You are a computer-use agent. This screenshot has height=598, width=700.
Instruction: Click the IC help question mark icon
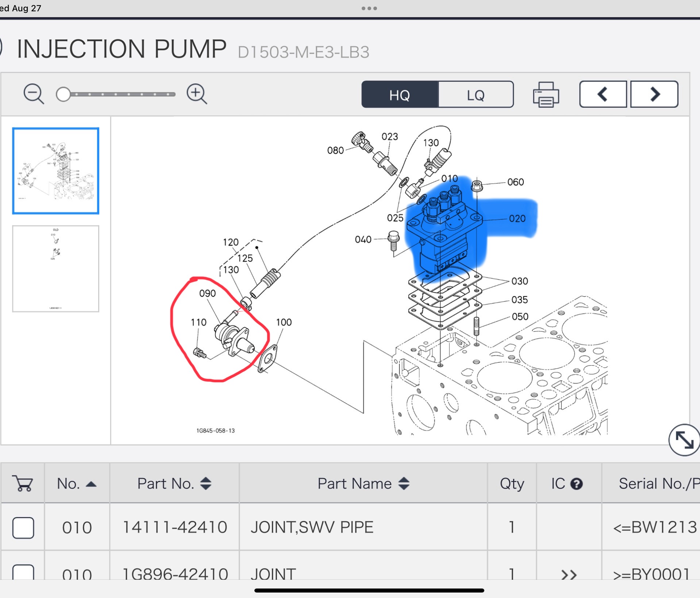point(577,484)
